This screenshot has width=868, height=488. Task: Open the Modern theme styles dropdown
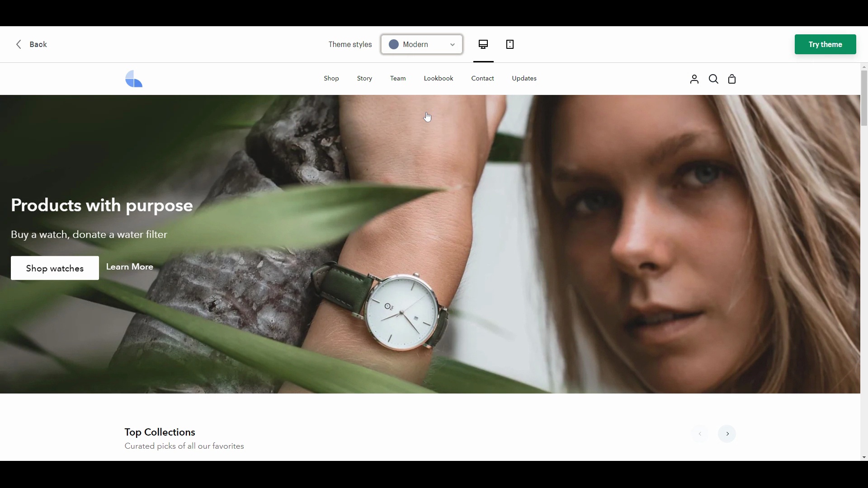(x=422, y=44)
